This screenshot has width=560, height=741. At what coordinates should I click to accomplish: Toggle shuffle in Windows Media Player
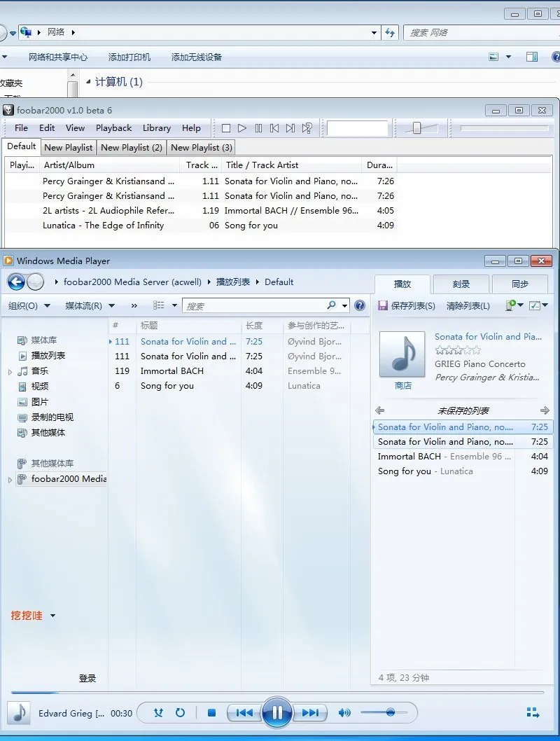tap(159, 713)
